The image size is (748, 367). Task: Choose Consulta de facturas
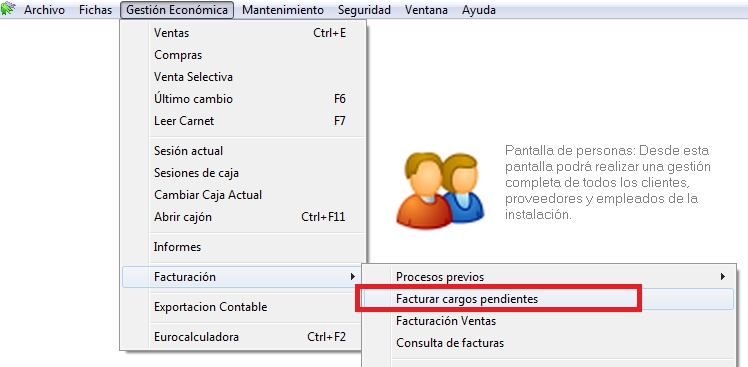548,343
